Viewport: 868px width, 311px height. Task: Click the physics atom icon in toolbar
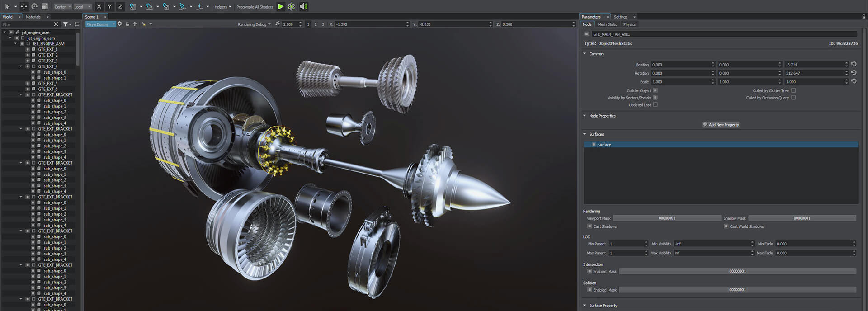pos(292,6)
